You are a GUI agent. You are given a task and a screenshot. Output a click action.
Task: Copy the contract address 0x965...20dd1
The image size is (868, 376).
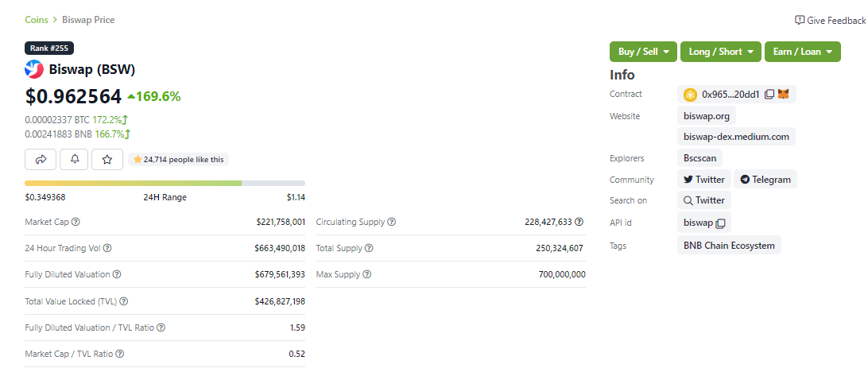(769, 94)
